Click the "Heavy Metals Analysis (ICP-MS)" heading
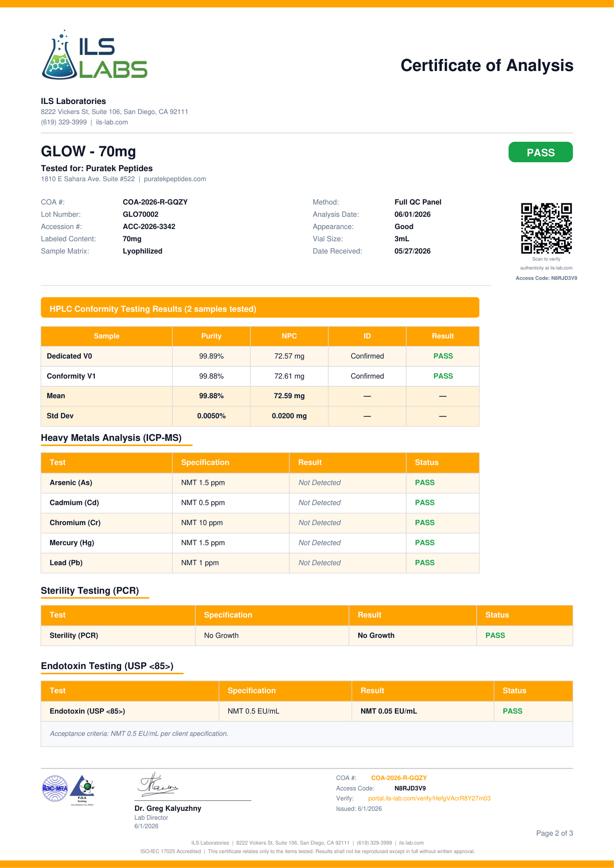Screen dimensions: 614x868 tap(111, 438)
